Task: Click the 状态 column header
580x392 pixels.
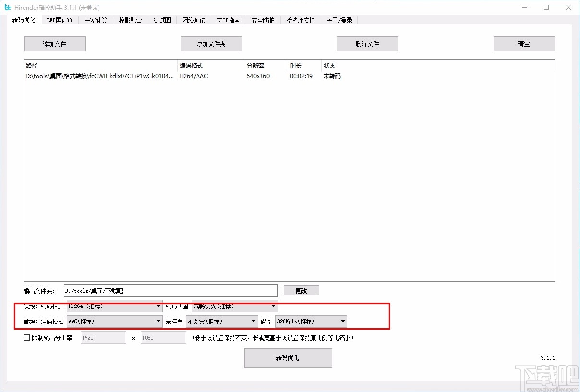Action: click(330, 66)
